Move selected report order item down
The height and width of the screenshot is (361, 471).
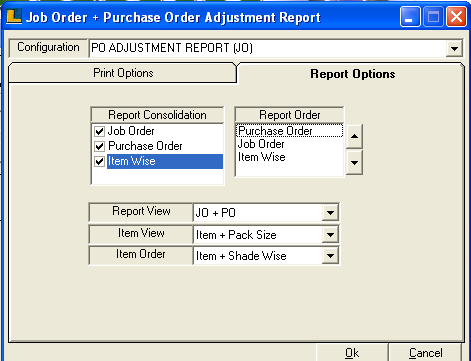[354, 162]
